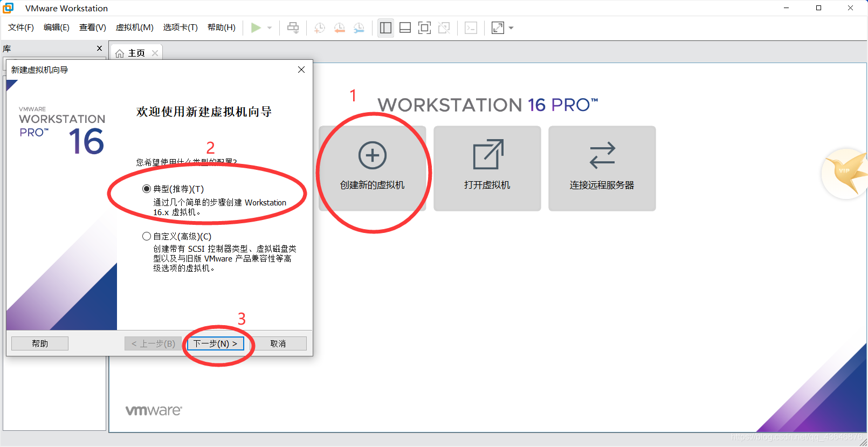The image size is (868, 447).
Task: Click the 取消 button in wizard
Action: tap(278, 343)
